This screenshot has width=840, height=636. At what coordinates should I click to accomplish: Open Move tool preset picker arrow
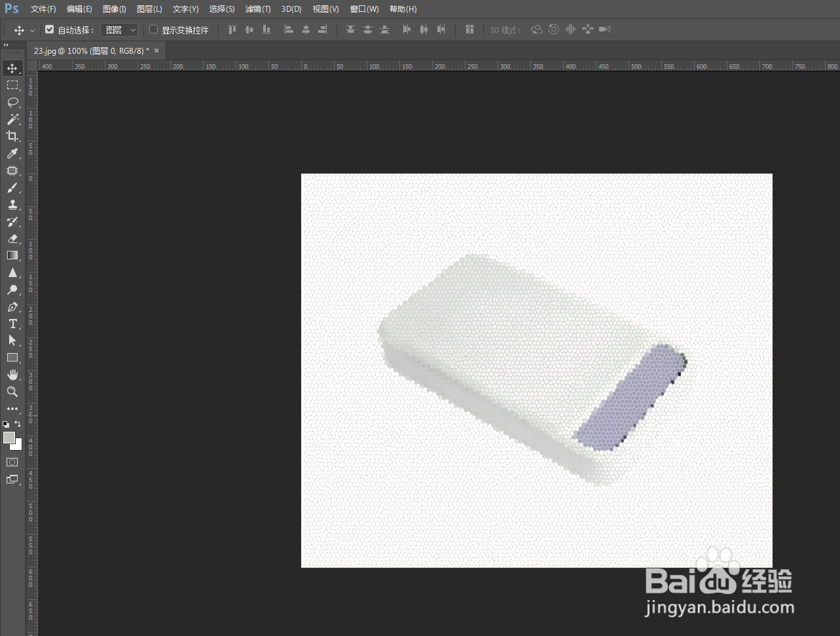(32, 30)
